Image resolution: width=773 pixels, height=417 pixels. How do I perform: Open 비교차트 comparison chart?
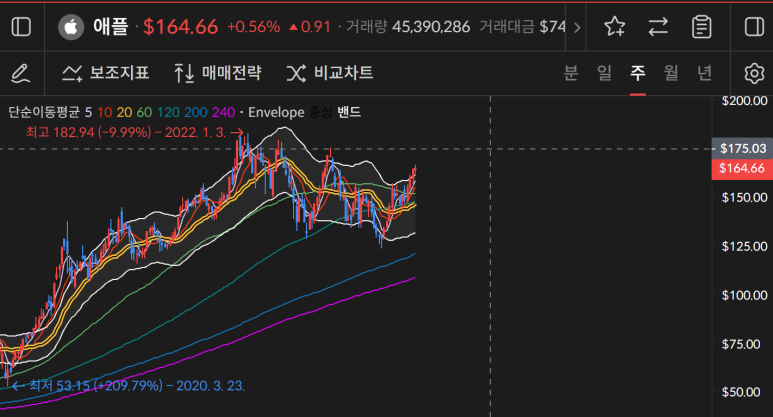(x=330, y=73)
